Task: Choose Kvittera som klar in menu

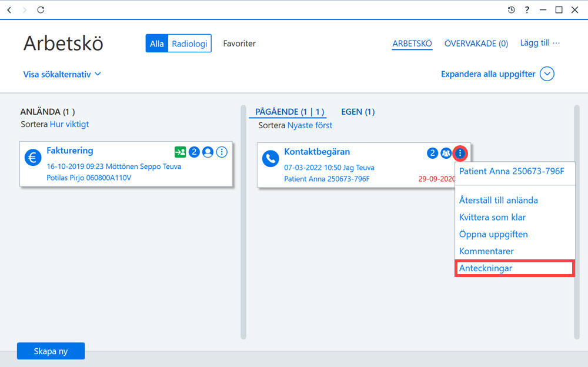Action: click(492, 217)
